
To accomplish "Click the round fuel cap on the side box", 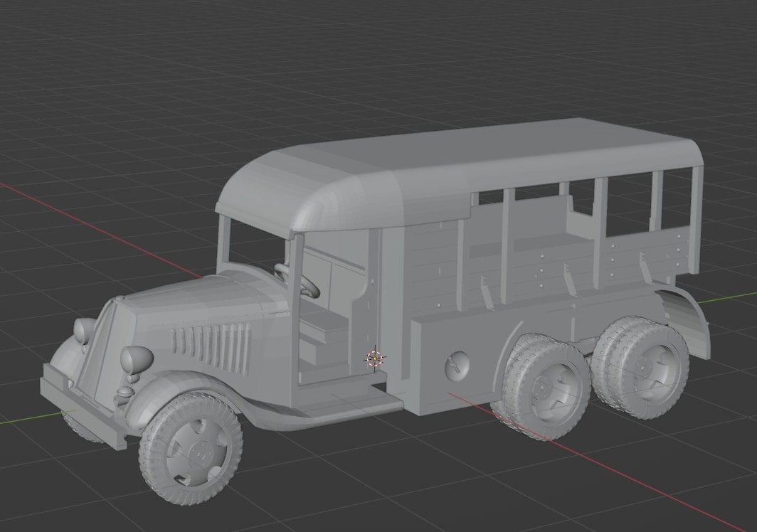I will [456, 365].
